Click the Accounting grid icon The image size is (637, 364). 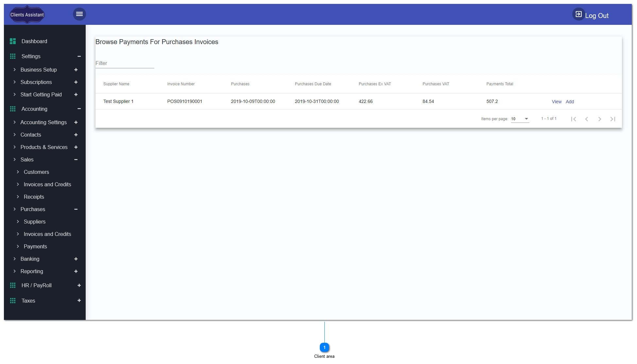click(x=12, y=109)
